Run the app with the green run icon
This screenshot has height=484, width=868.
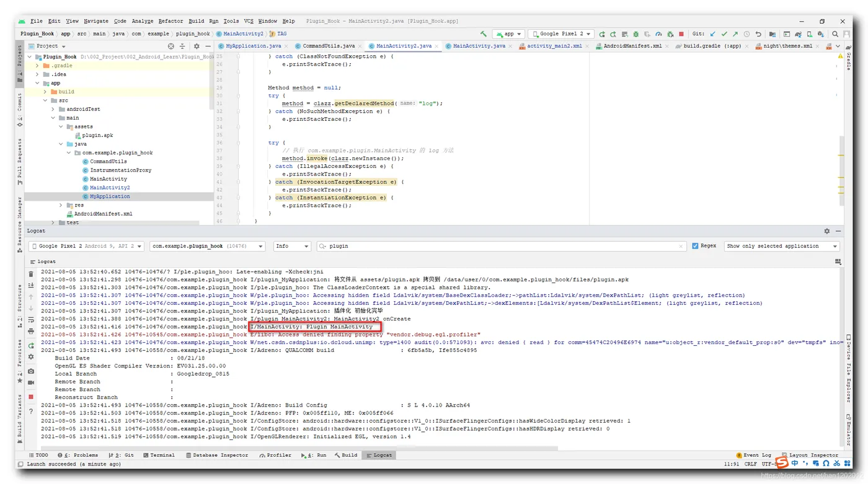(602, 34)
